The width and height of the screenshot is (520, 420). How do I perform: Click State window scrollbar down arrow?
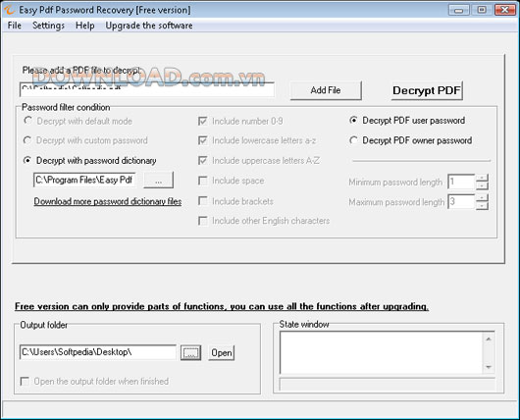(x=489, y=367)
